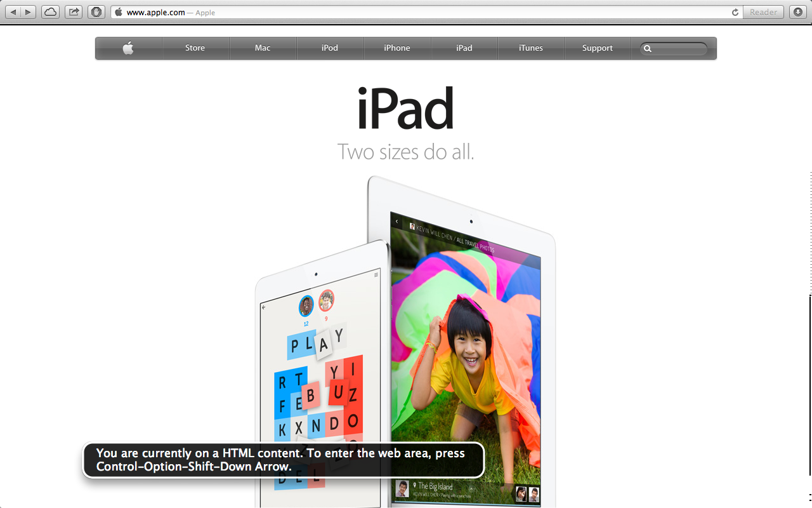This screenshot has width=812, height=508.
Task: Select iPod in the navigation bar
Action: (330, 48)
